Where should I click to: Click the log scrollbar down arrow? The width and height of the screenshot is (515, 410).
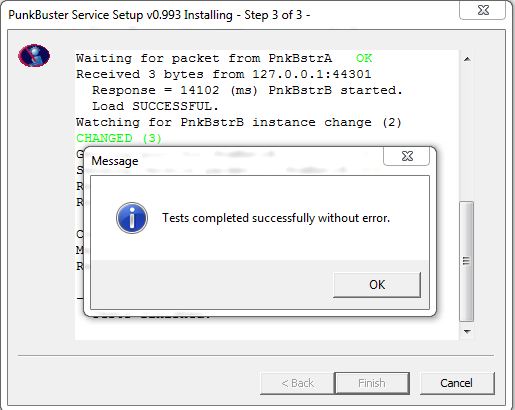point(467,331)
